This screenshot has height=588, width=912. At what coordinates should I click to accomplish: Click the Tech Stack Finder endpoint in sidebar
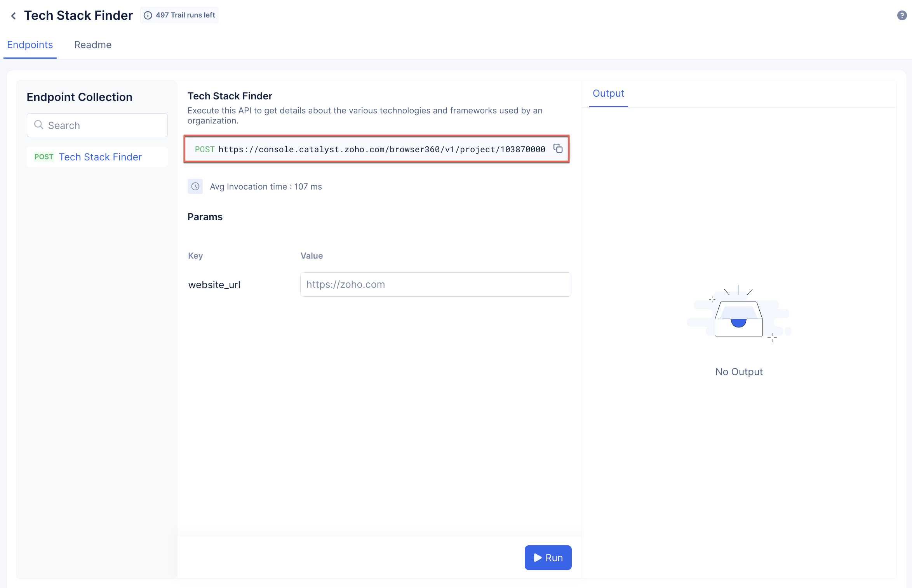tap(100, 157)
